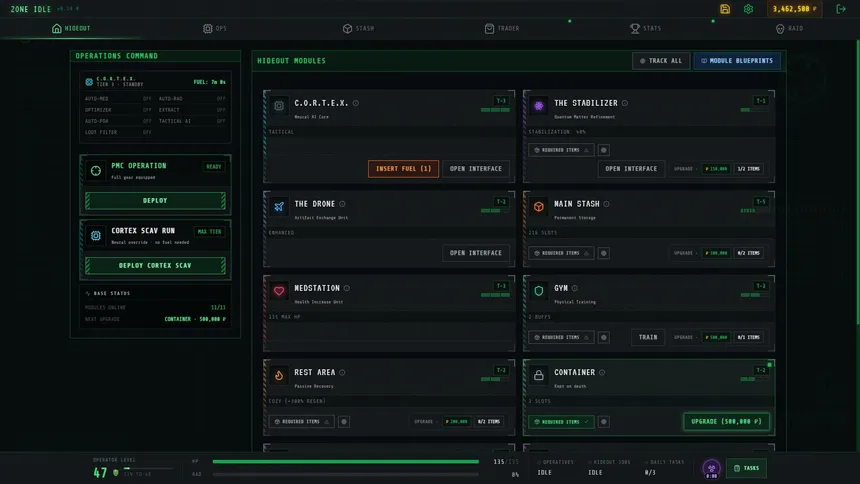Open info icon beside The Stabilizer
860x484 pixels.
pos(625,103)
